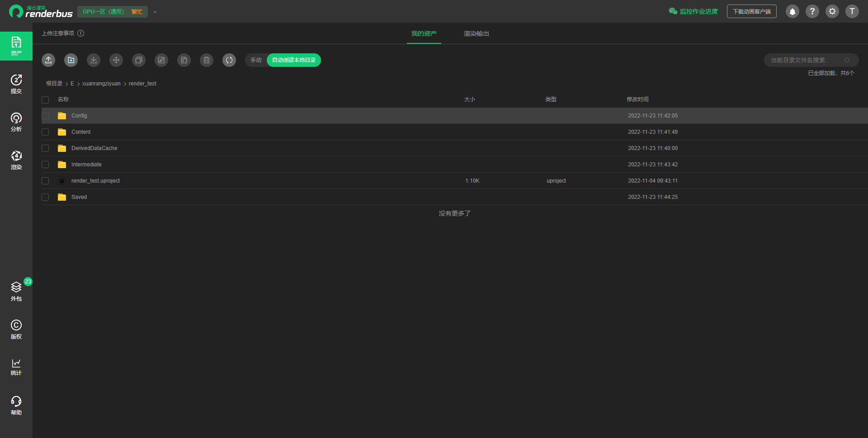The height and width of the screenshot is (438, 868).
Task: Click the info icon beside 上传注意事项
Action: 81,33
